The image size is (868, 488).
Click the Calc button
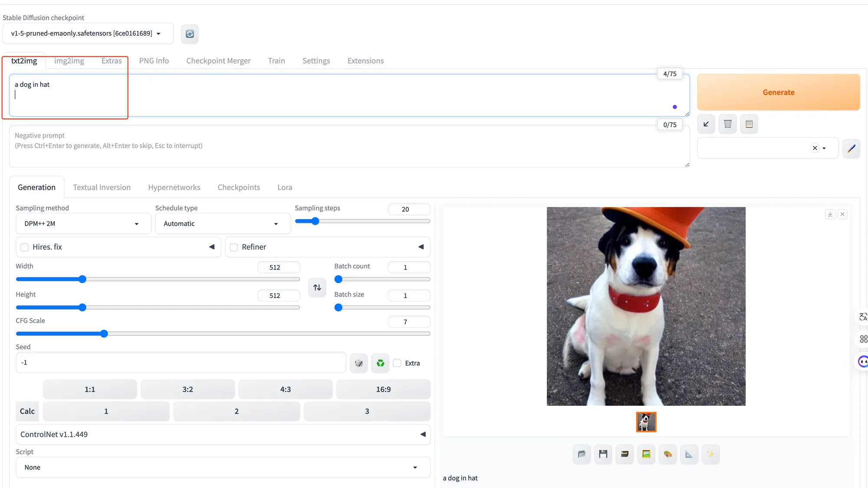(x=27, y=411)
